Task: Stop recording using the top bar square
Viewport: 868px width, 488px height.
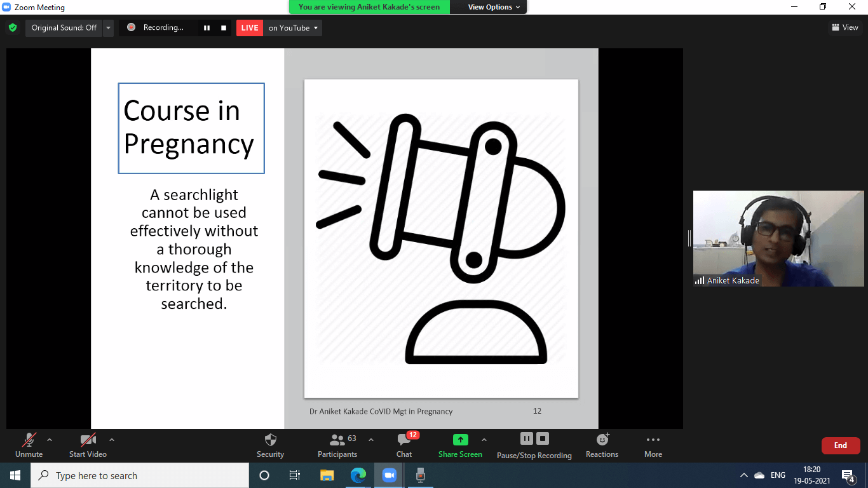Action: coord(223,28)
